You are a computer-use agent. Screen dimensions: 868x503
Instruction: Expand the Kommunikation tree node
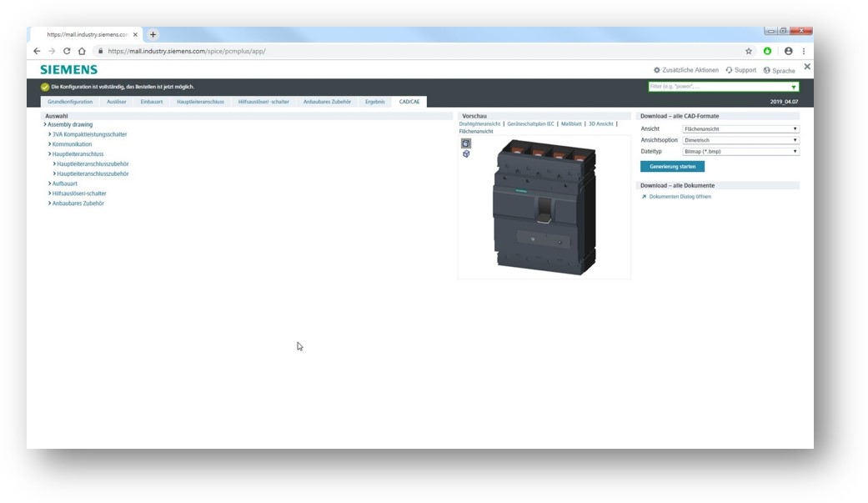coord(49,144)
